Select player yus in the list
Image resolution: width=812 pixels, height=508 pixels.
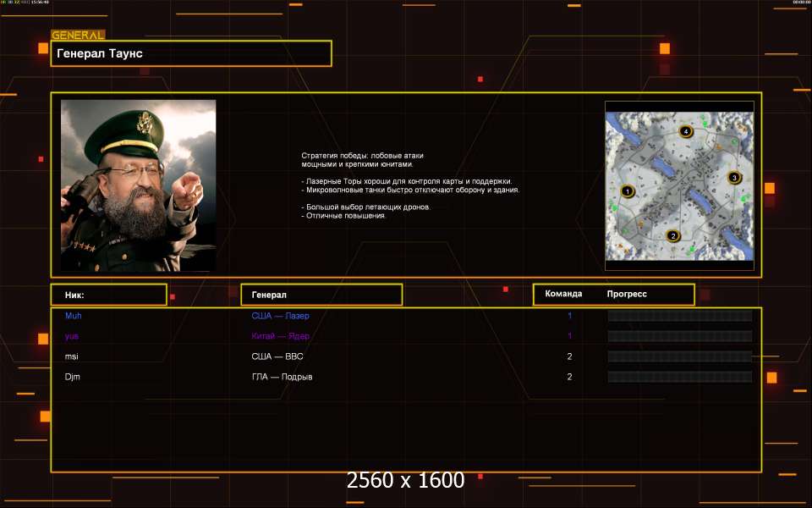click(73, 336)
